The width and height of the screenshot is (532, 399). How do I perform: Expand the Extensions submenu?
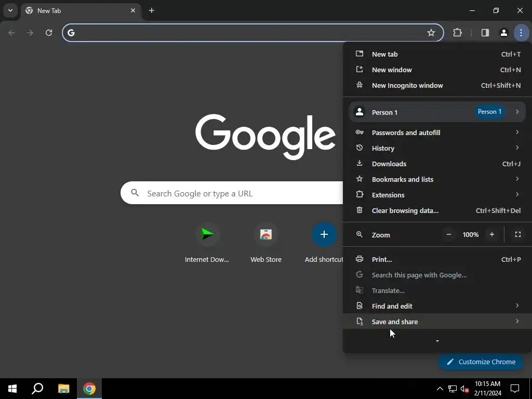click(x=437, y=195)
